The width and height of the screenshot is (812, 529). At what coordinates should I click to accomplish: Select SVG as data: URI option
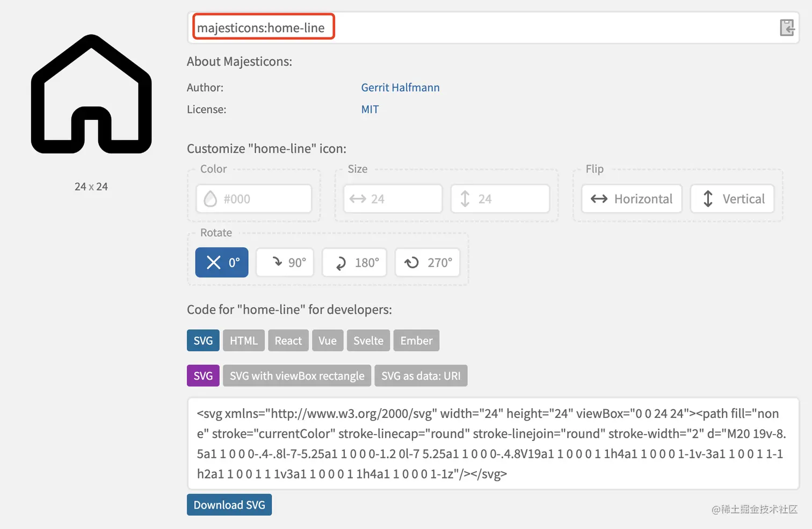(421, 376)
